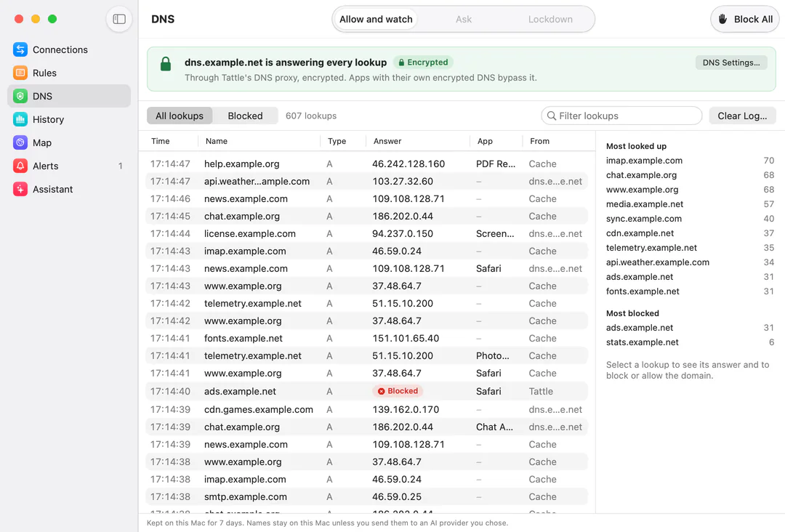
Task: Open Map in sidebar
Action: click(x=69, y=142)
